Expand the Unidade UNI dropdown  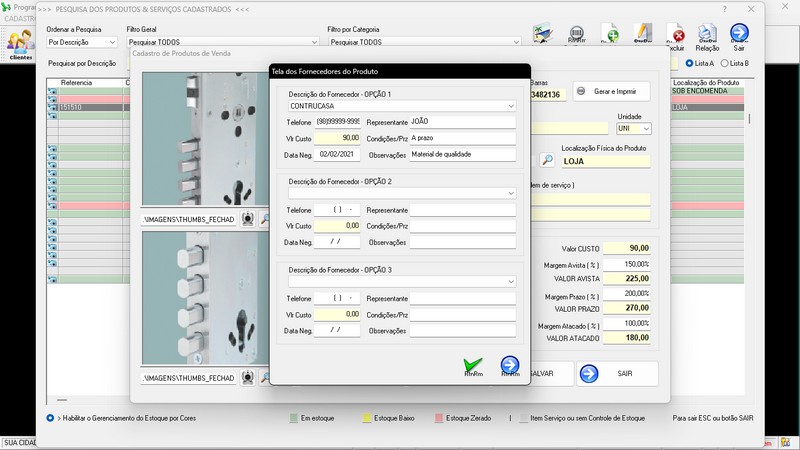point(646,129)
